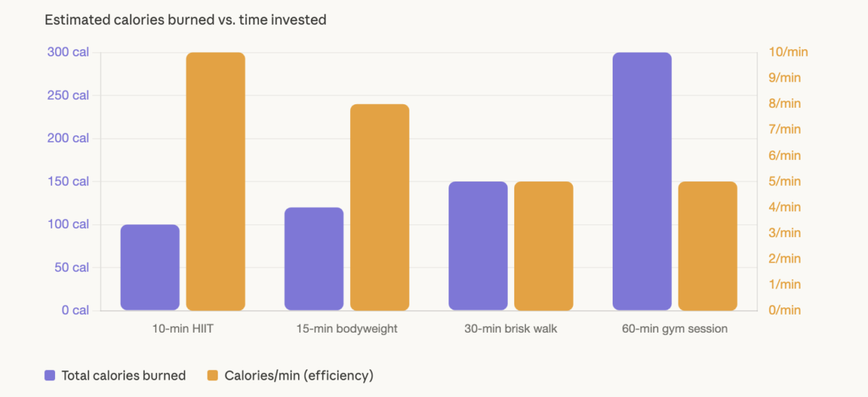The width and height of the screenshot is (868, 397).
Task: Click the orange 10-min HIIT efficiency bar
Action: [216, 182]
